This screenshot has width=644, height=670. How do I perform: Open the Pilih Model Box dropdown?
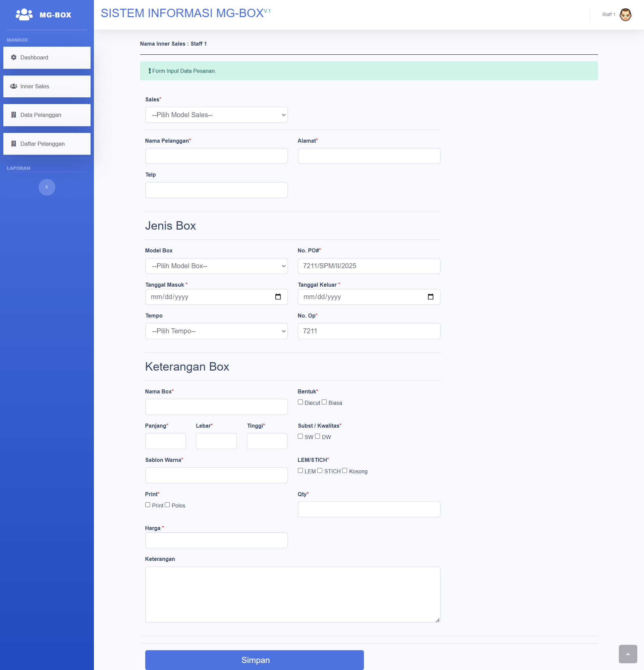(216, 266)
